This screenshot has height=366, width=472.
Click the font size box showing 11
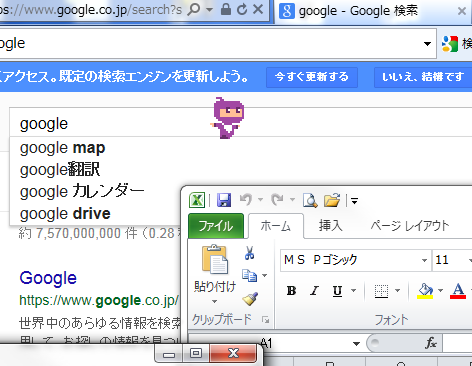tap(449, 260)
